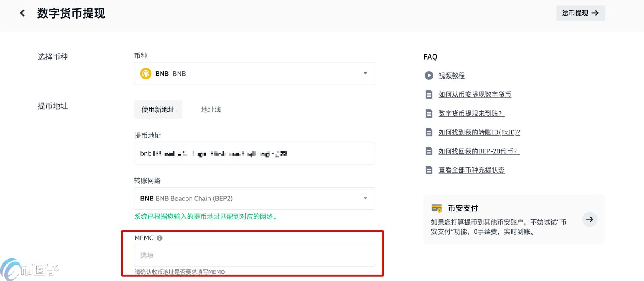644x281 pixels.
Task: Select the 使用新地址 tab
Action: (158, 110)
